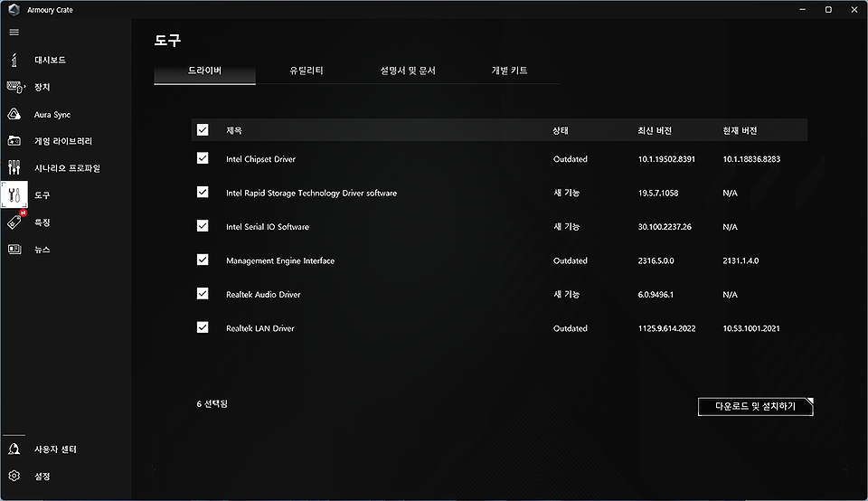The width and height of the screenshot is (868, 501).
Task: Open 시나리오 프로파일 icon in sidebar
Action: tap(14, 168)
